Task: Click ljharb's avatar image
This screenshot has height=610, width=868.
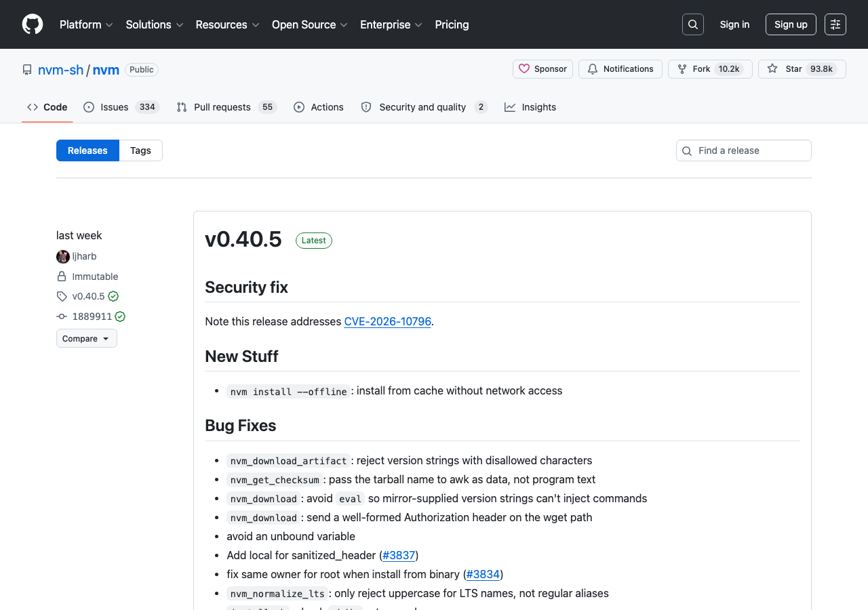Action: (x=63, y=256)
